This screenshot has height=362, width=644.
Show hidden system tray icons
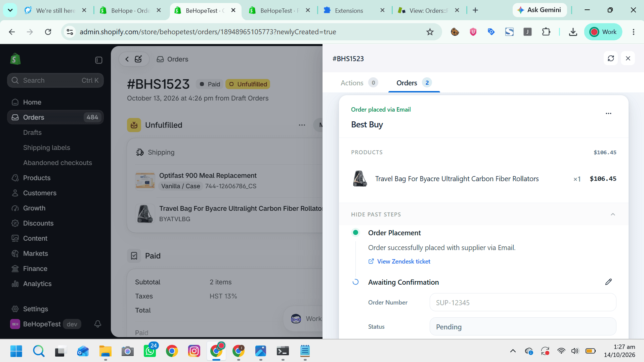point(513,351)
